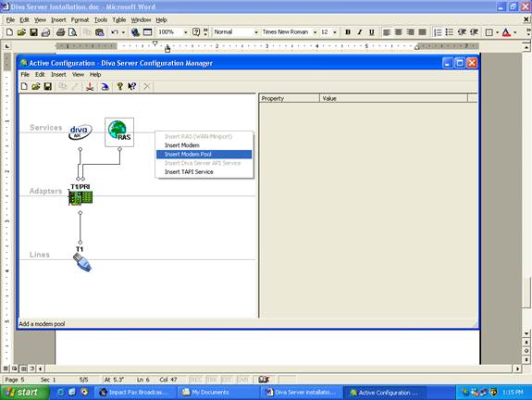Image resolution: width=532 pixels, height=400 pixels.
Task: Open Word's Format menu
Action: (x=80, y=20)
